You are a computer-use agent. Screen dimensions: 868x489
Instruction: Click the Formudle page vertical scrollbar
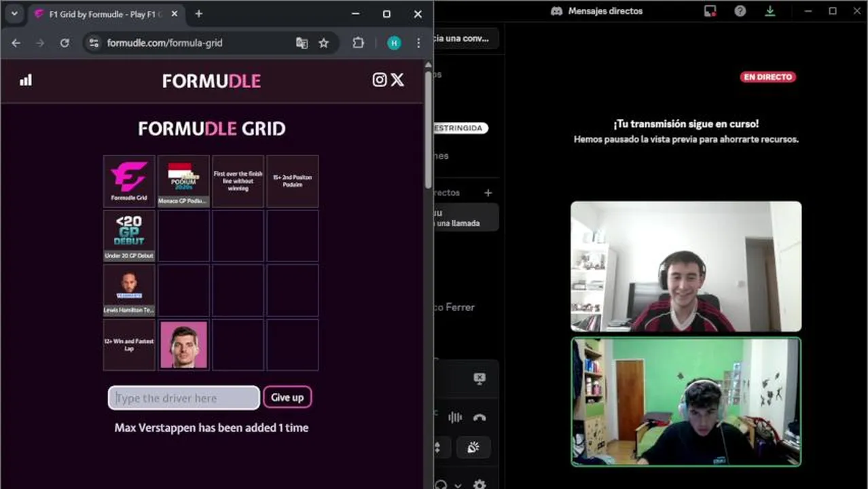click(428, 129)
